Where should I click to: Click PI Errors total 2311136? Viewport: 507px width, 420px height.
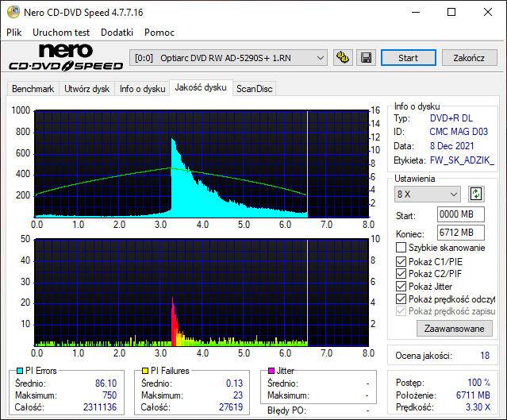click(100, 407)
